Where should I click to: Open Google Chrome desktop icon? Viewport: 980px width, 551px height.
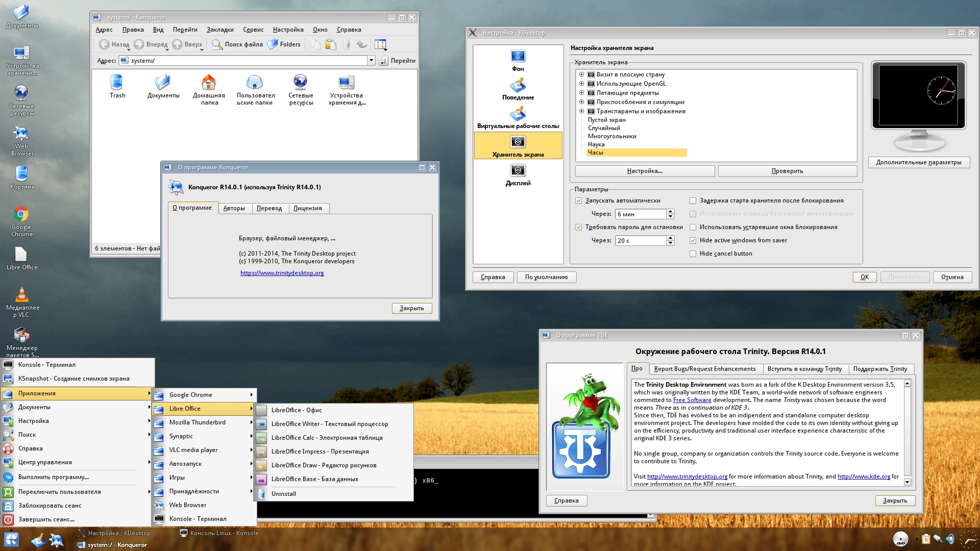pyautogui.click(x=21, y=222)
